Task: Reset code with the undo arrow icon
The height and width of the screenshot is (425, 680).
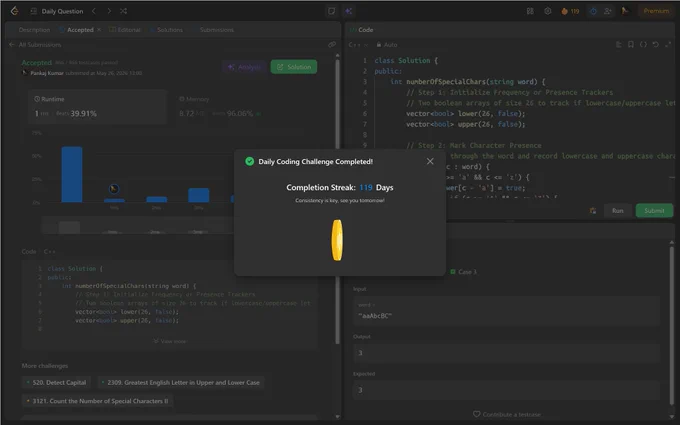Action: pos(656,44)
